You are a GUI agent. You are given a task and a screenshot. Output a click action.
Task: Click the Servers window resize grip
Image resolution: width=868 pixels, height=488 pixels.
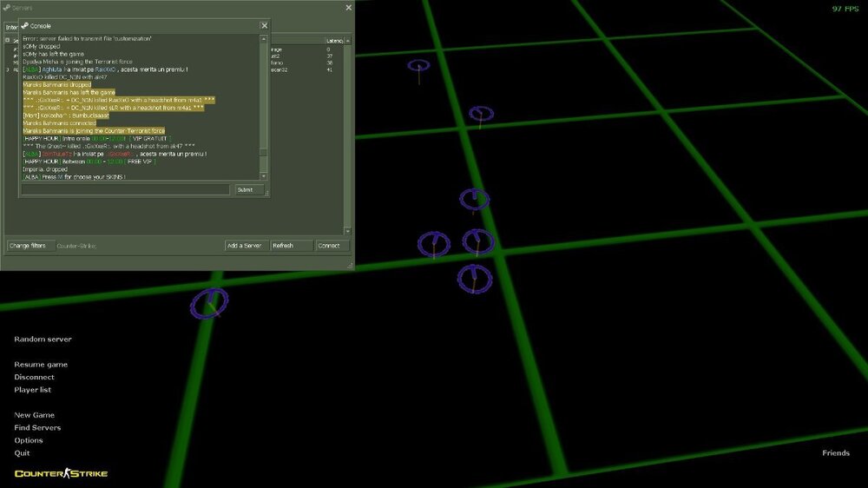[350, 264]
